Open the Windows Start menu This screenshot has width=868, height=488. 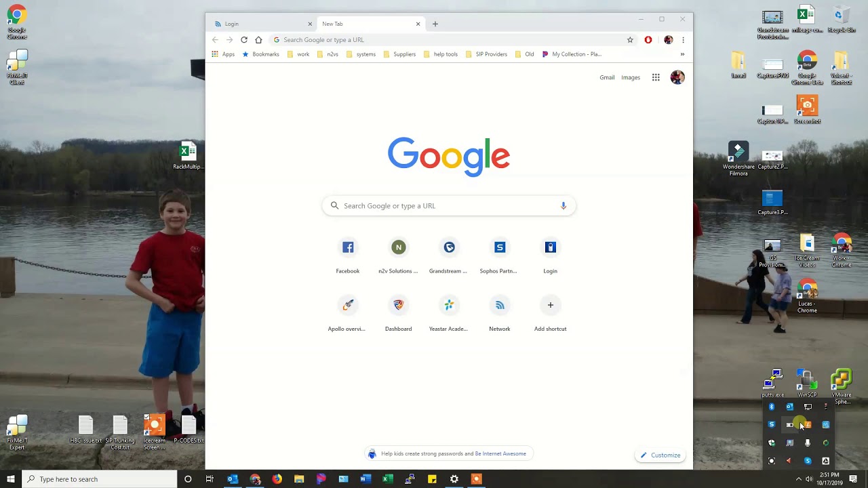point(10,479)
